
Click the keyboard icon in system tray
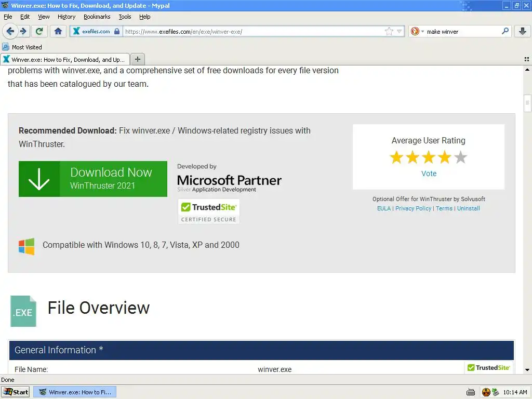[471, 392]
